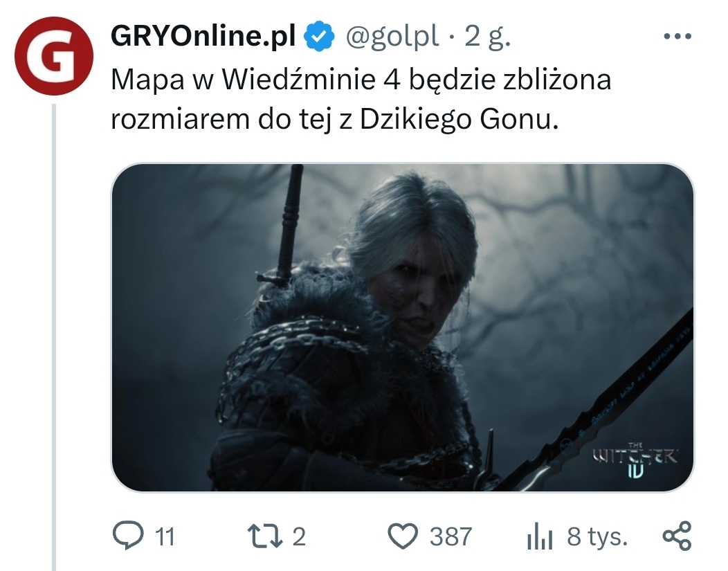Open the Witcher 4 Ciri image
Viewport: 728px width, 571px height.
coord(403,327)
